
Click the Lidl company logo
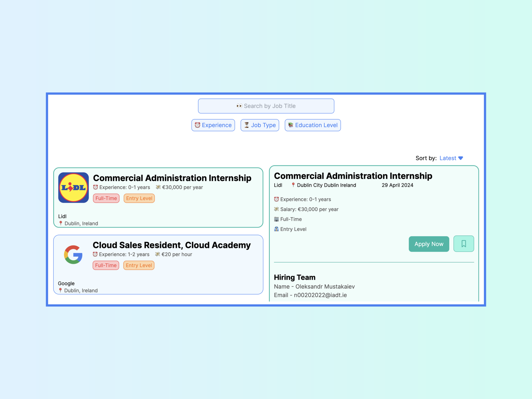point(73,188)
